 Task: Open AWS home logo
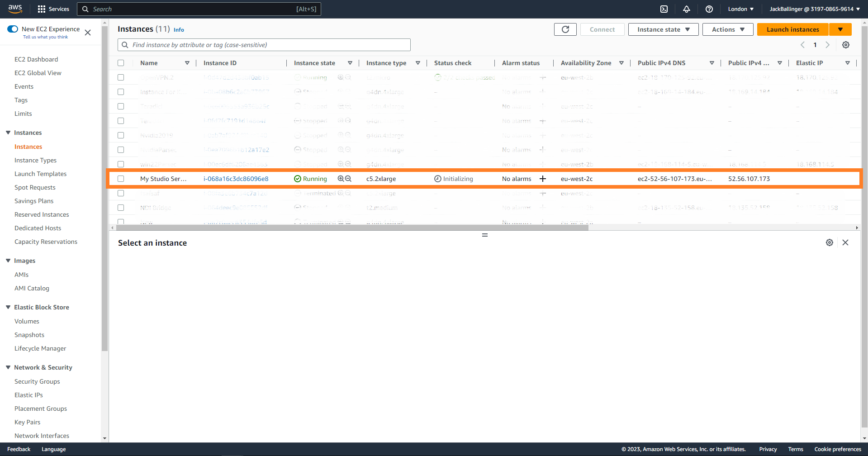[15, 9]
